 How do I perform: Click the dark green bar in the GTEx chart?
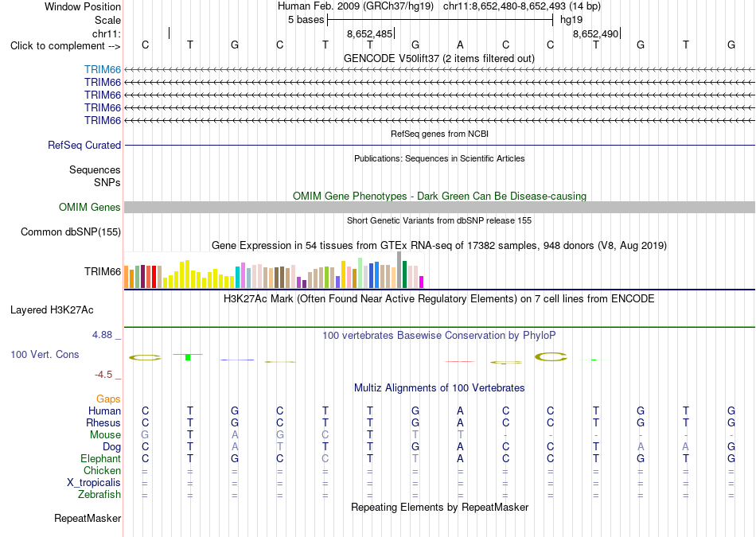tap(404, 274)
